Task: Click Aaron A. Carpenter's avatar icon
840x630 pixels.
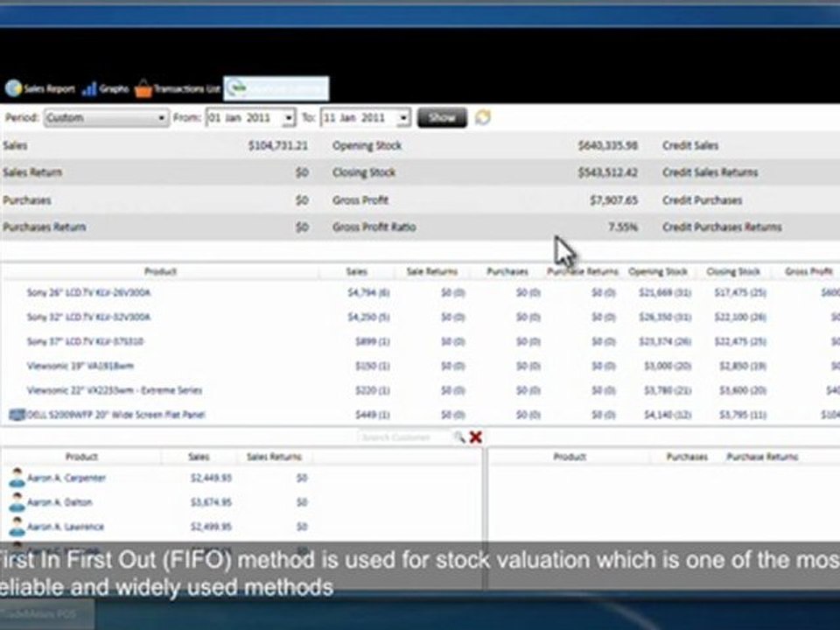Action: [17, 478]
